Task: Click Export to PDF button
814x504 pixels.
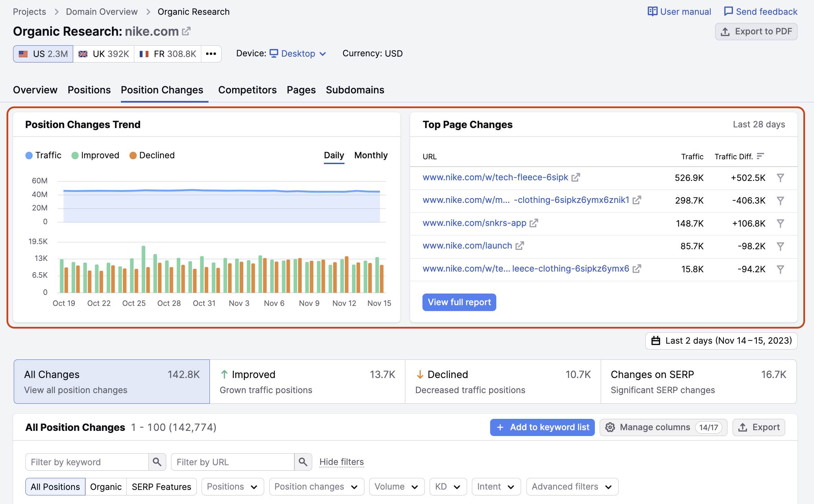Action: 756,32
